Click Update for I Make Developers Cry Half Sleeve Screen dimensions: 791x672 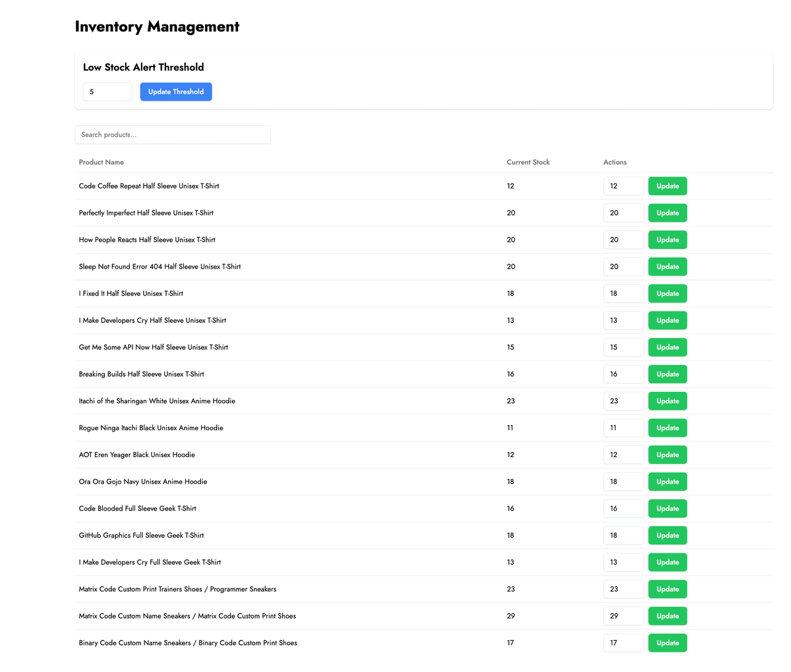(x=667, y=321)
